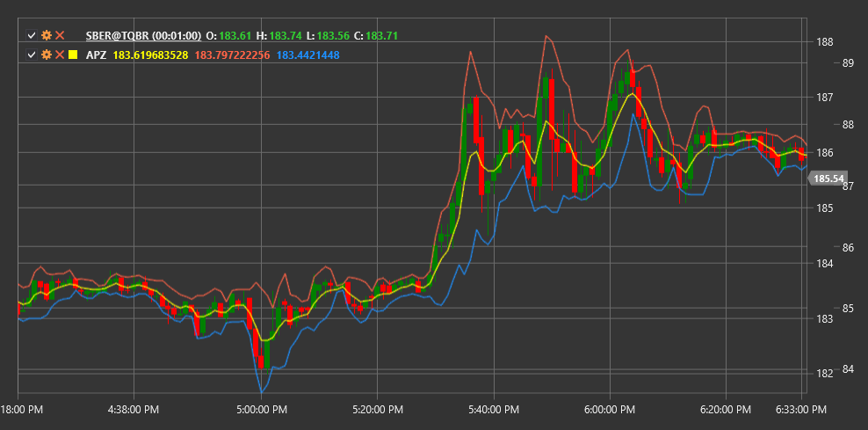Click the 5:00:00 PM time axis label
The image size is (868, 430).
pyautogui.click(x=261, y=410)
